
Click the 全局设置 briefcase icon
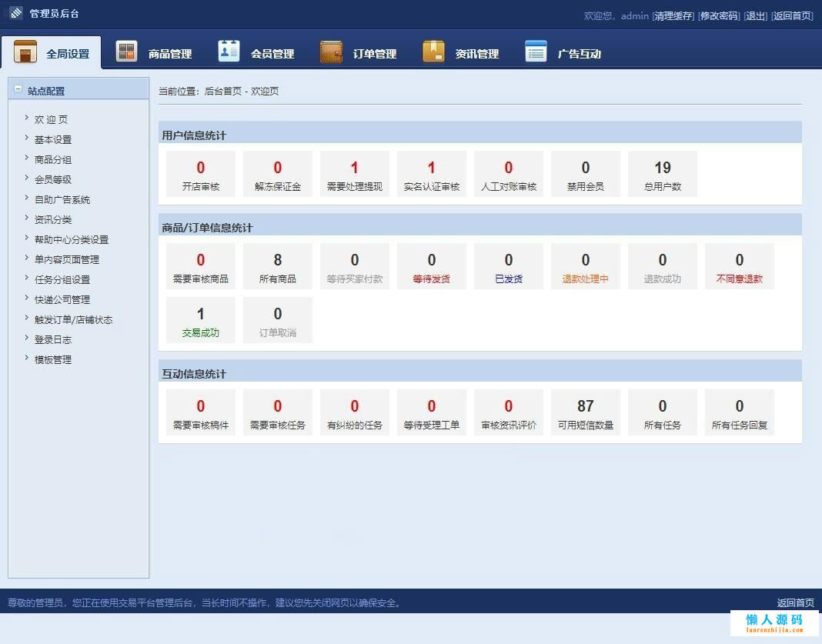tap(25, 53)
